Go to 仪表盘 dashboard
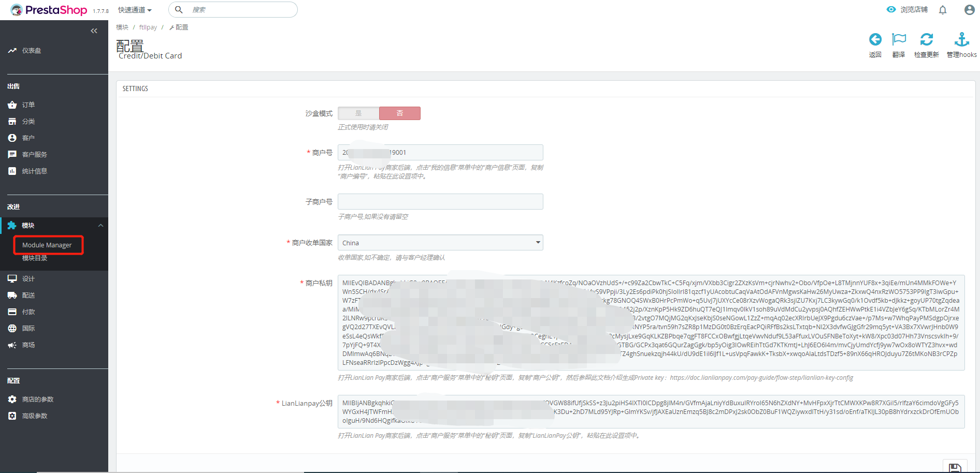The image size is (980, 473). click(32, 51)
